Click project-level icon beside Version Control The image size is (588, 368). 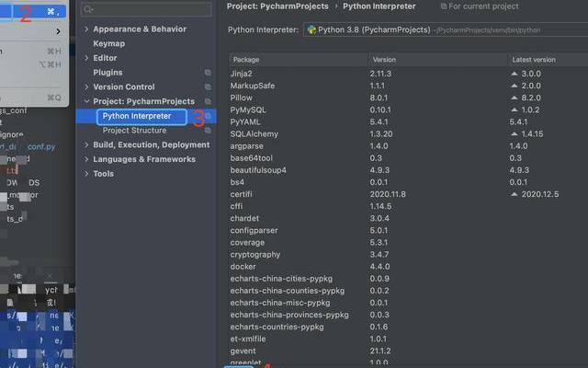208,86
